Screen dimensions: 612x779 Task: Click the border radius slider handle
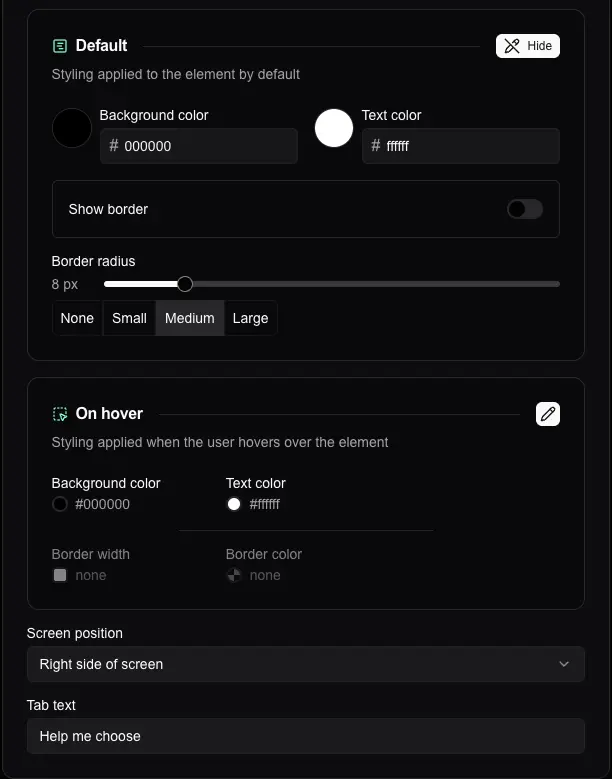click(185, 284)
